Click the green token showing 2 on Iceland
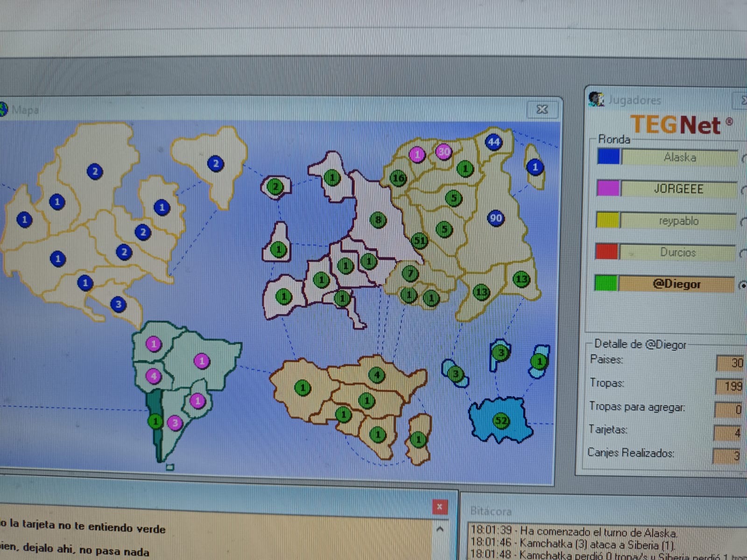 tap(275, 187)
